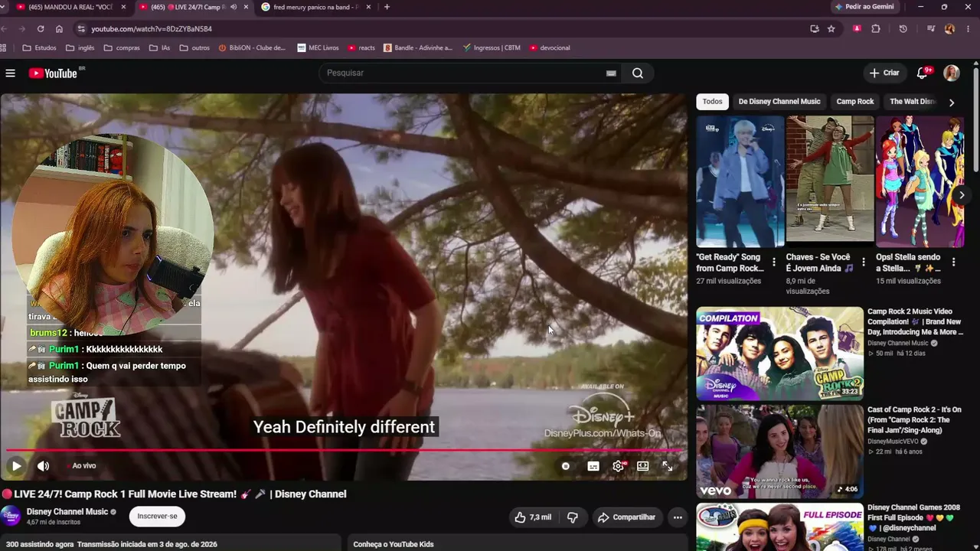Click the Criar create button
The image size is (980, 551).
884,73
